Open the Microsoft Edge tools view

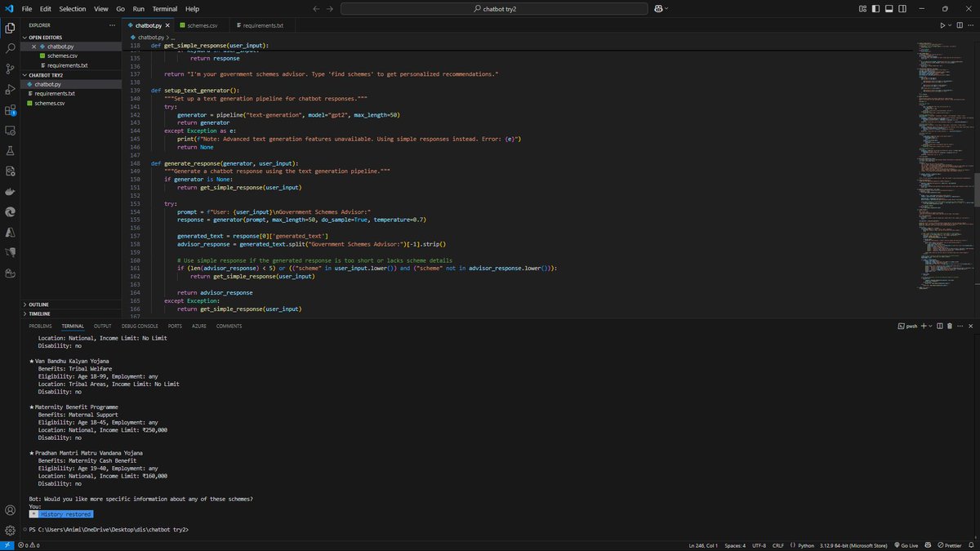(11, 212)
